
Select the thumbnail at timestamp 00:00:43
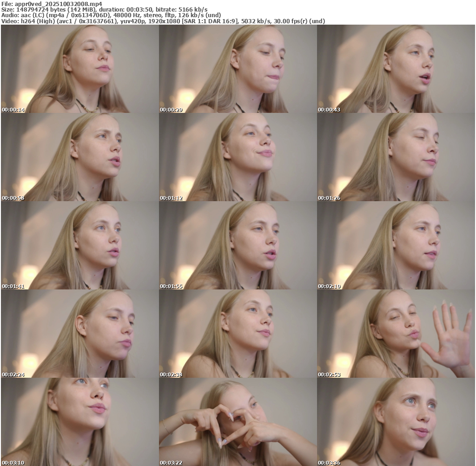pyautogui.click(x=396, y=69)
